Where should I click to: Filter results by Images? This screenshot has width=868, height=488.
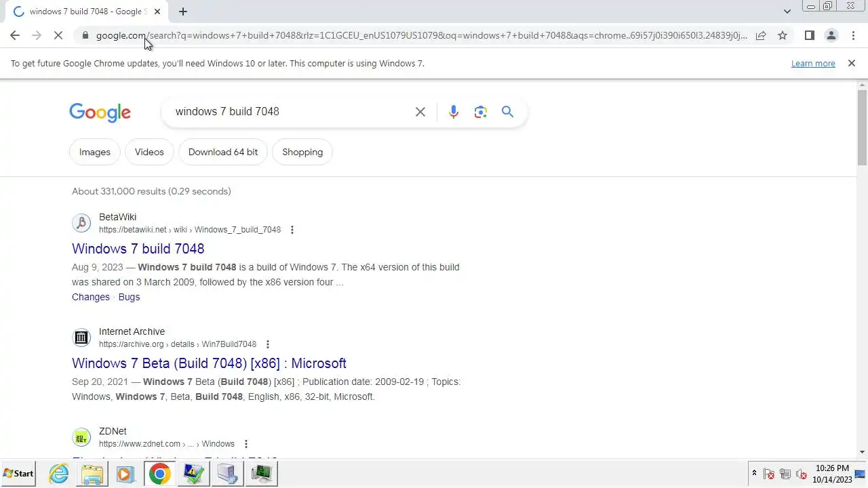point(95,152)
